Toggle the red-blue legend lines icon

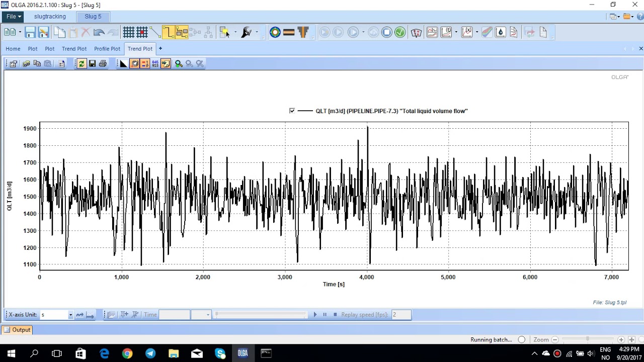tap(145, 63)
